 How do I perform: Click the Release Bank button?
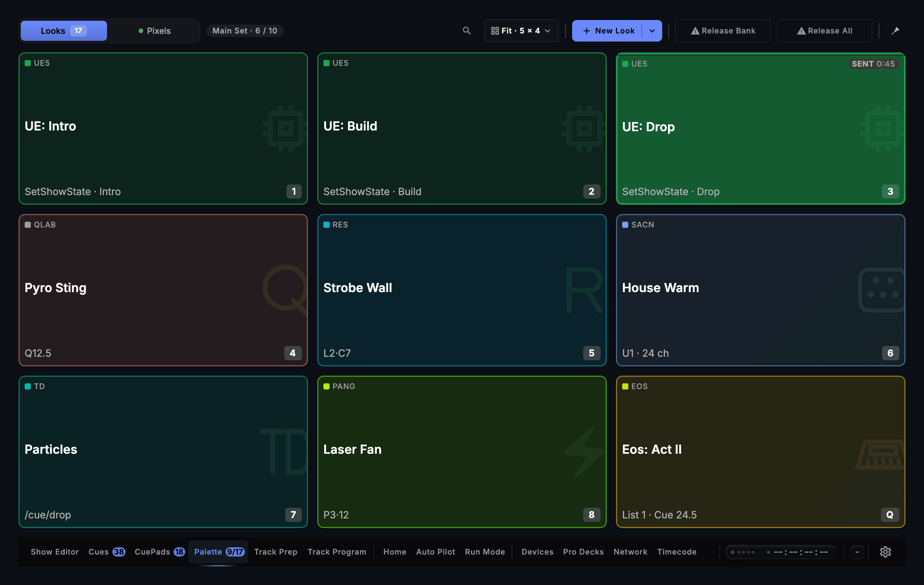click(x=723, y=31)
